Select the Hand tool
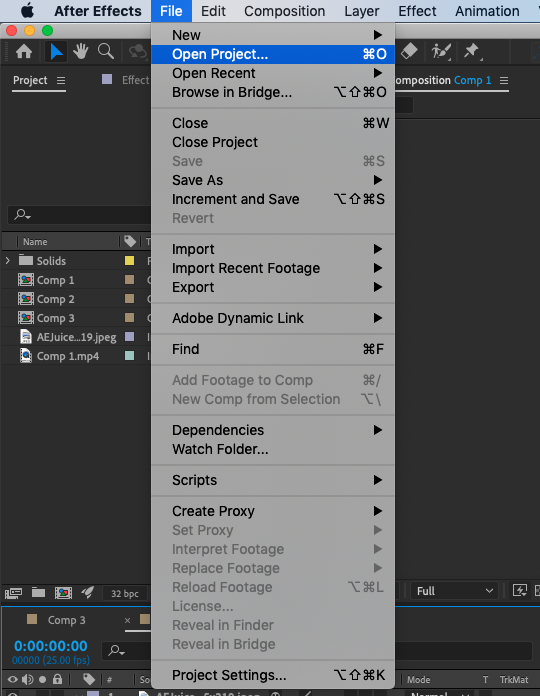 pos(81,52)
